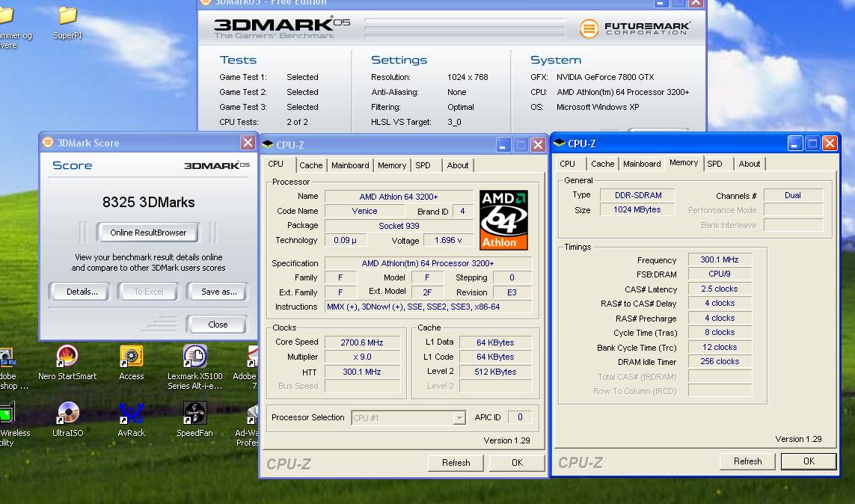Open the SuperPI folder on the desktop
855x504 pixels.
pos(67,22)
